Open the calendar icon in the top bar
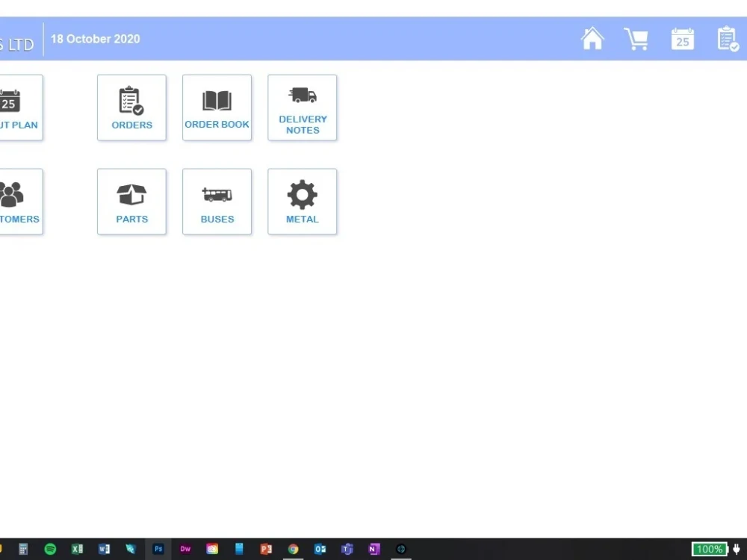Viewport: 747px width, 560px height. point(682,38)
